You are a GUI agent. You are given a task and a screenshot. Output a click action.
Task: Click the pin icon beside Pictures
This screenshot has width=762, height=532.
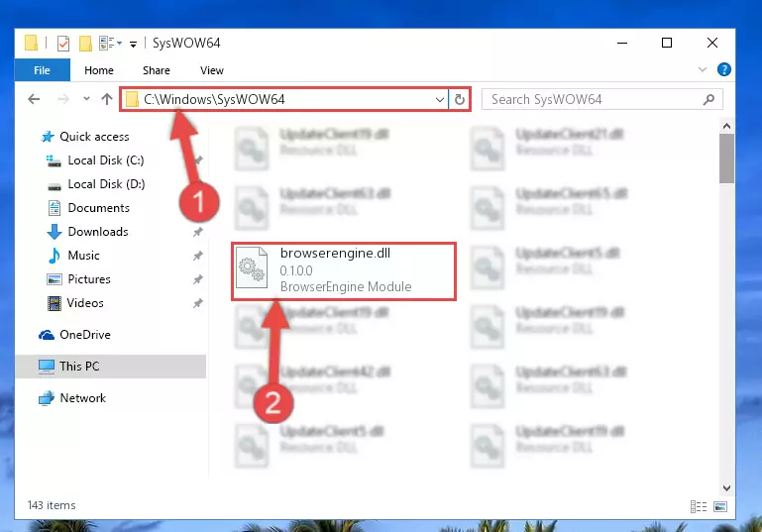point(198,279)
